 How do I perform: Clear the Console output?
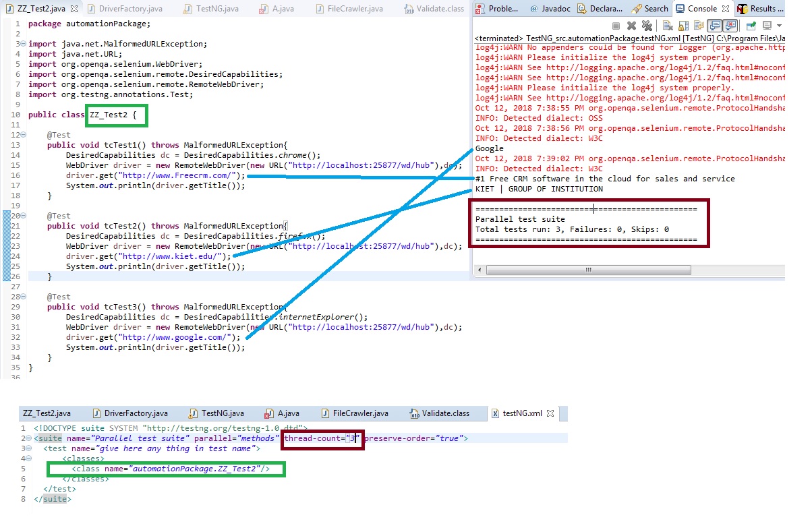(x=666, y=25)
